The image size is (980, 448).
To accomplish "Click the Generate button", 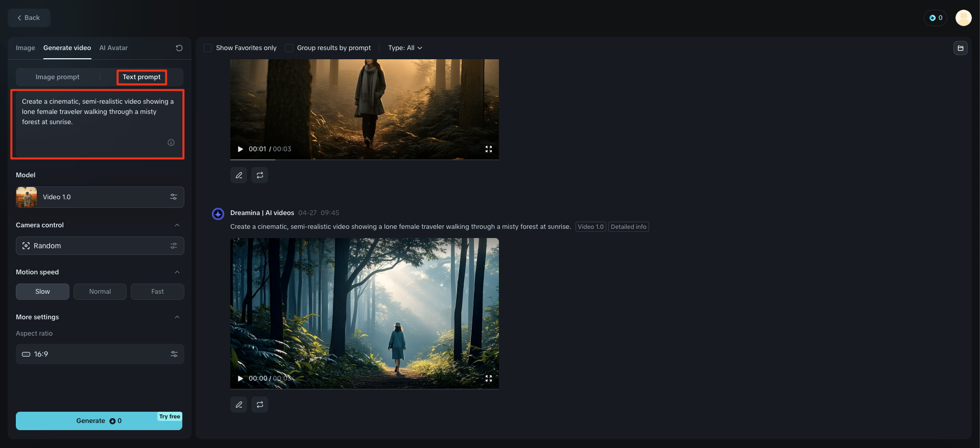I will [99, 421].
